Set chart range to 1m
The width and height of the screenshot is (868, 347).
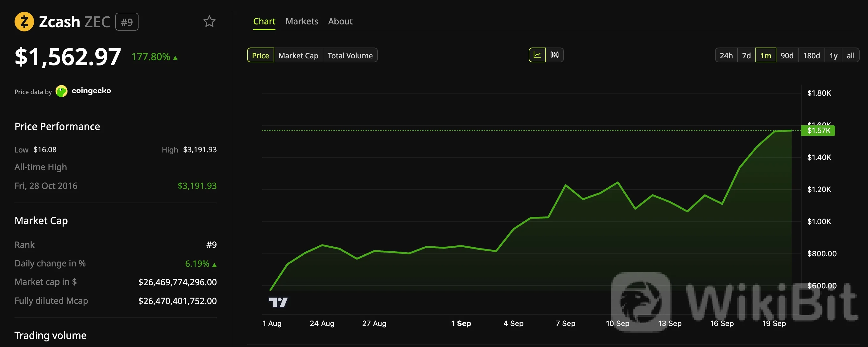tap(766, 55)
